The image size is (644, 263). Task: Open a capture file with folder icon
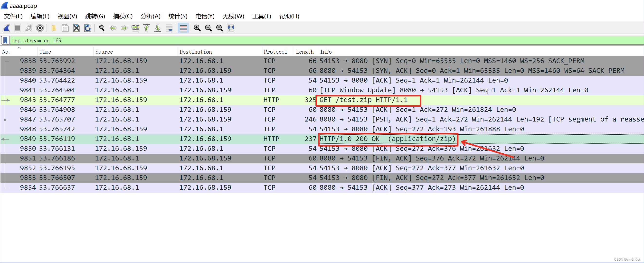coord(54,28)
